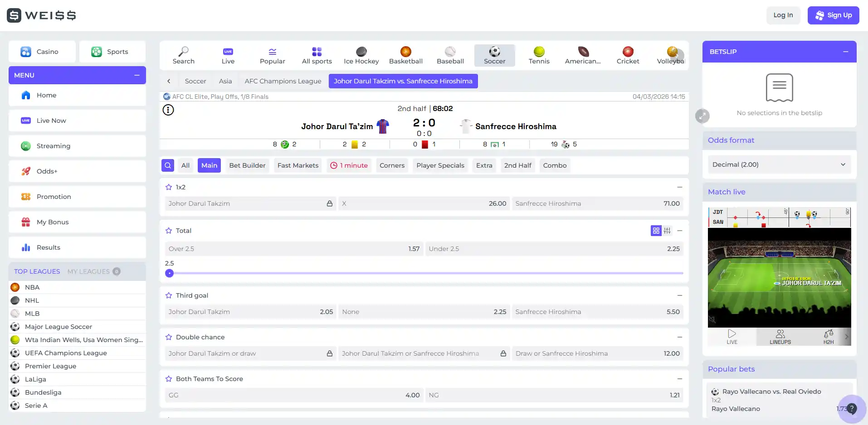The height and width of the screenshot is (425, 868).
Task: Favorite the Double chance market star
Action: point(169,337)
